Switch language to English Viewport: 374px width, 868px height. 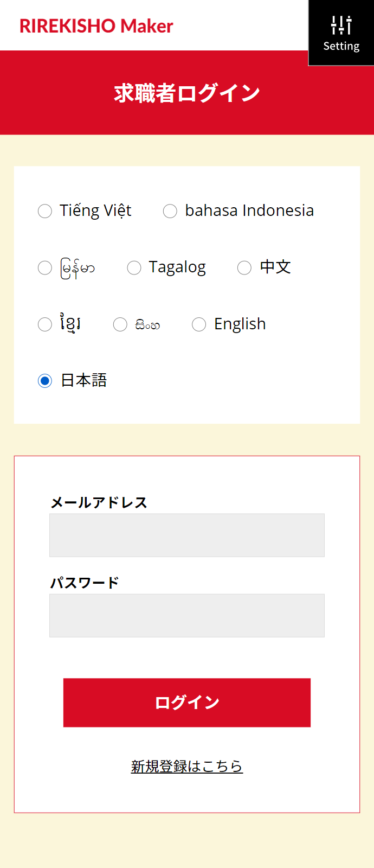click(199, 324)
